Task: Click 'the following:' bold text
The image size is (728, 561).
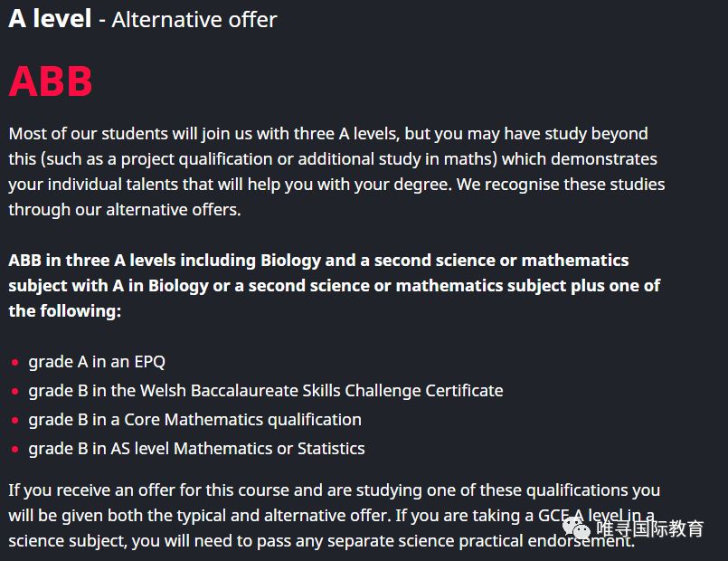Action: [65, 310]
